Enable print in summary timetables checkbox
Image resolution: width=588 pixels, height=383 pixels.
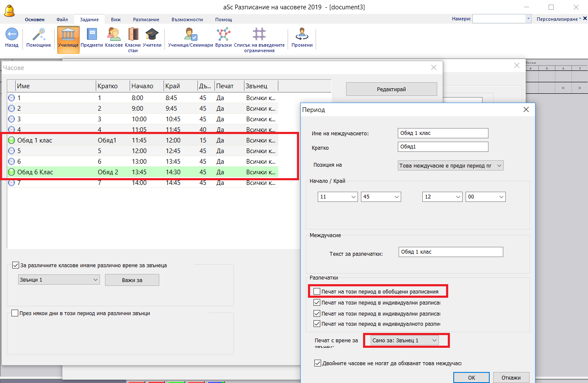click(317, 291)
